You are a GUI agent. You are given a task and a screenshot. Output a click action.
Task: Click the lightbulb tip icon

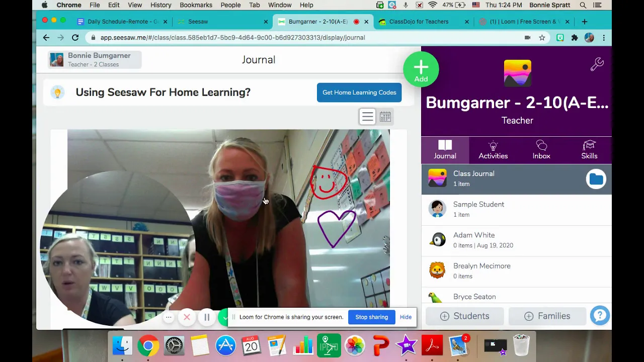tap(57, 93)
